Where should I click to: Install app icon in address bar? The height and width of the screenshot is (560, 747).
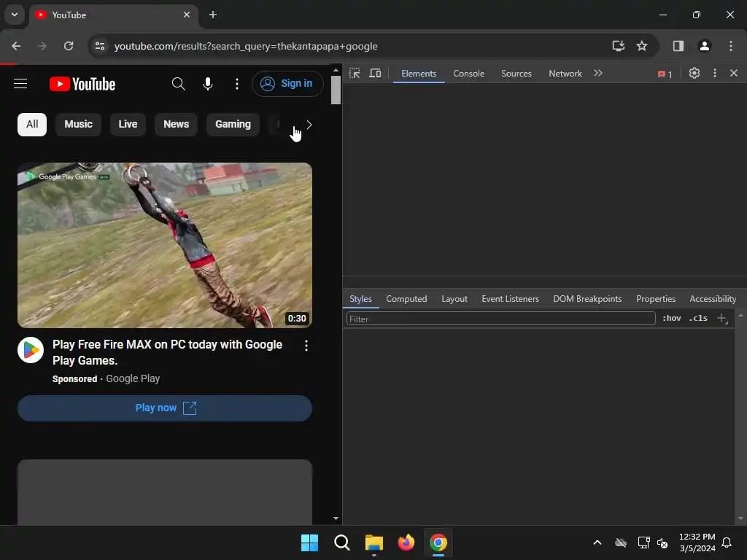click(x=619, y=46)
